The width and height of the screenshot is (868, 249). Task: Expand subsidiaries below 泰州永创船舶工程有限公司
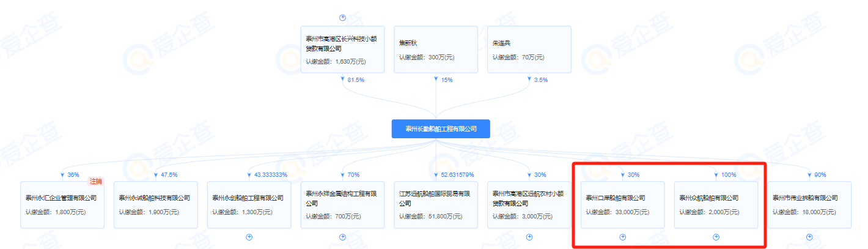click(x=249, y=237)
